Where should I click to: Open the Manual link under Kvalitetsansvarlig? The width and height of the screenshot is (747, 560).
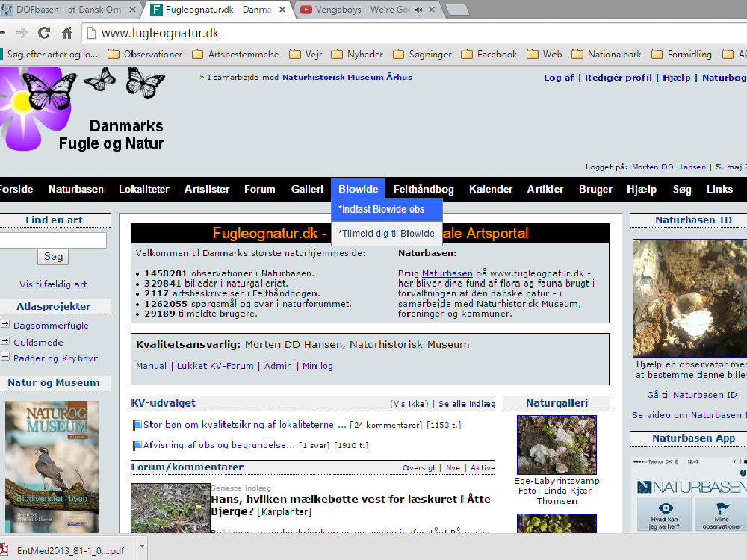pos(151,366)
